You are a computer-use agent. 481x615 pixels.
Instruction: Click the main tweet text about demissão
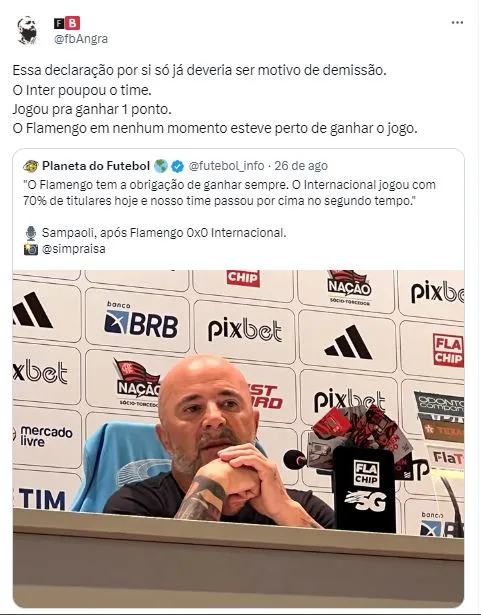(215, 99)
